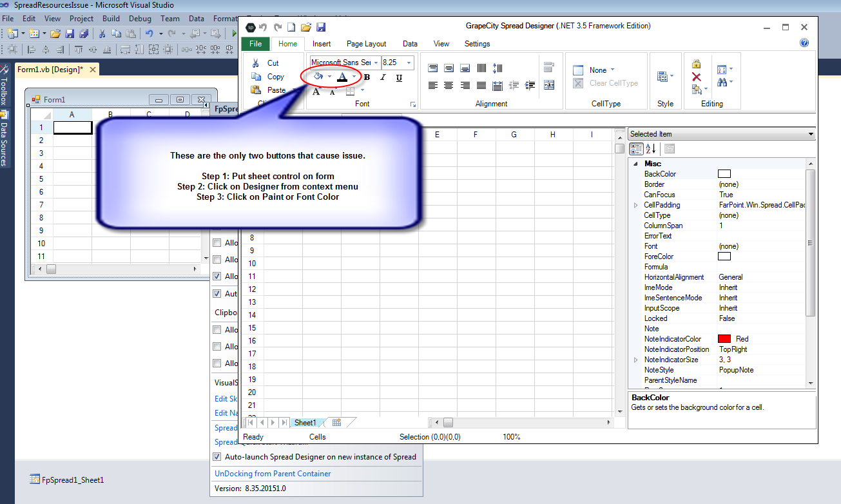841x504 pixels.
Task: Toggle Italic in Spread Designer ribbon
Action: (383, 77)
